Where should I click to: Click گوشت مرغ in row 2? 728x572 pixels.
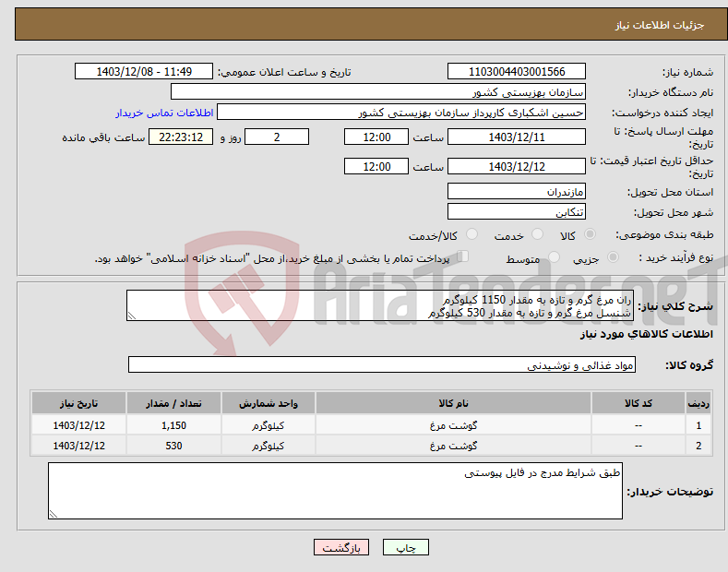coord(453,446)
